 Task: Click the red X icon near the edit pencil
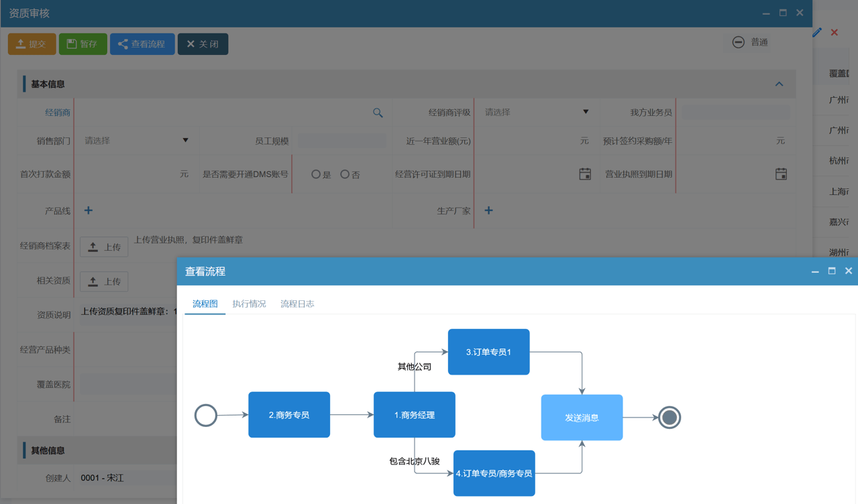click(x=834, y=31)
